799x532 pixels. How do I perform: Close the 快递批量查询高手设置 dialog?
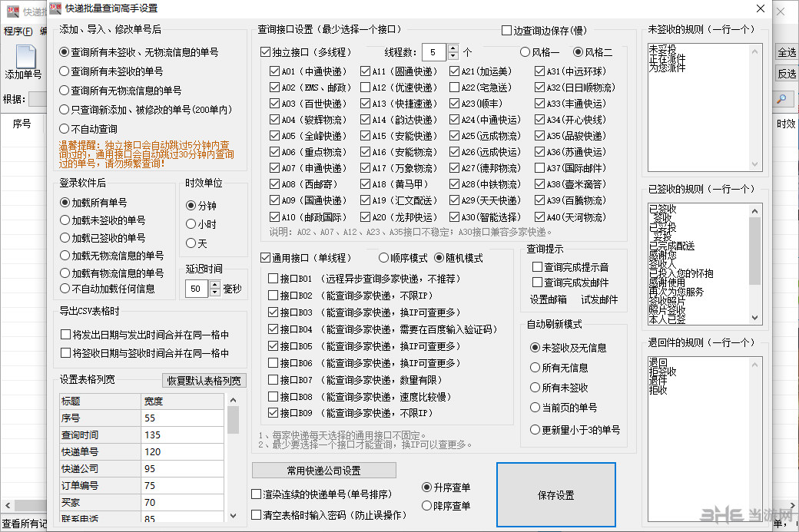click(x=761, y=8)
